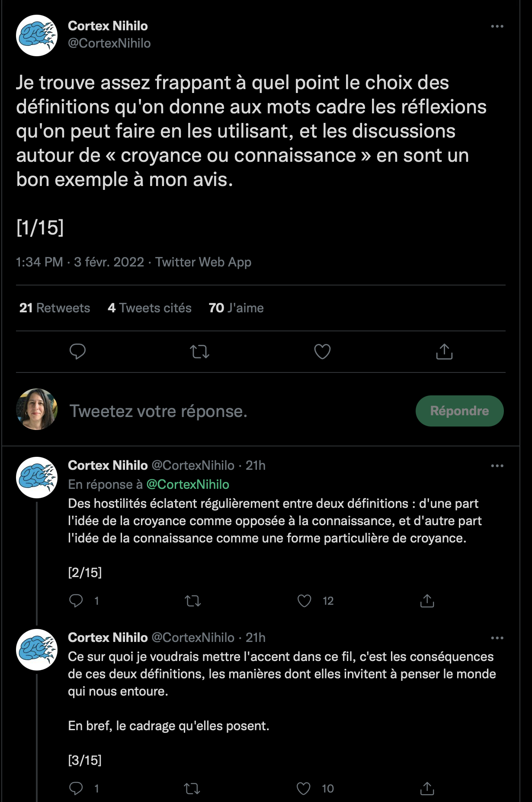The image size is (532, 802).
Task: Open more options on the [2/15] reply
Action: (497, 466)
